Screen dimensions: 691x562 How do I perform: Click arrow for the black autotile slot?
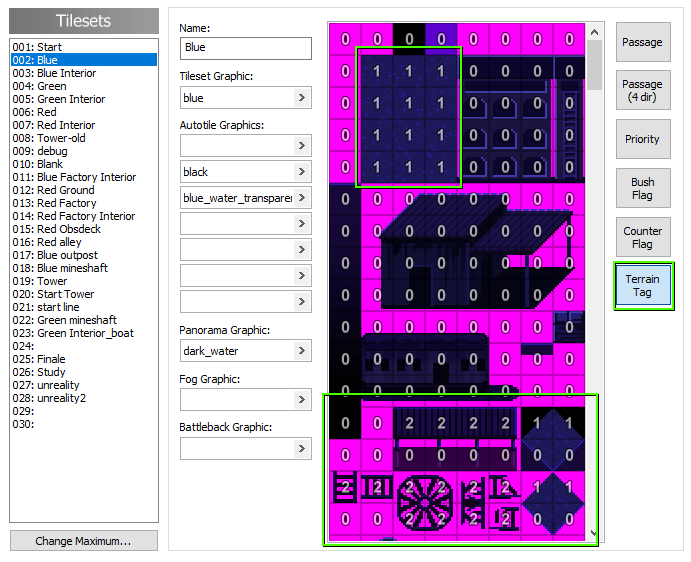click(x=301, y=172)
